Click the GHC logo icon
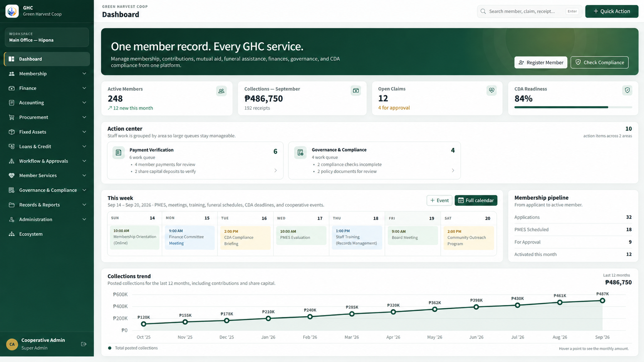 click(12, 11)
